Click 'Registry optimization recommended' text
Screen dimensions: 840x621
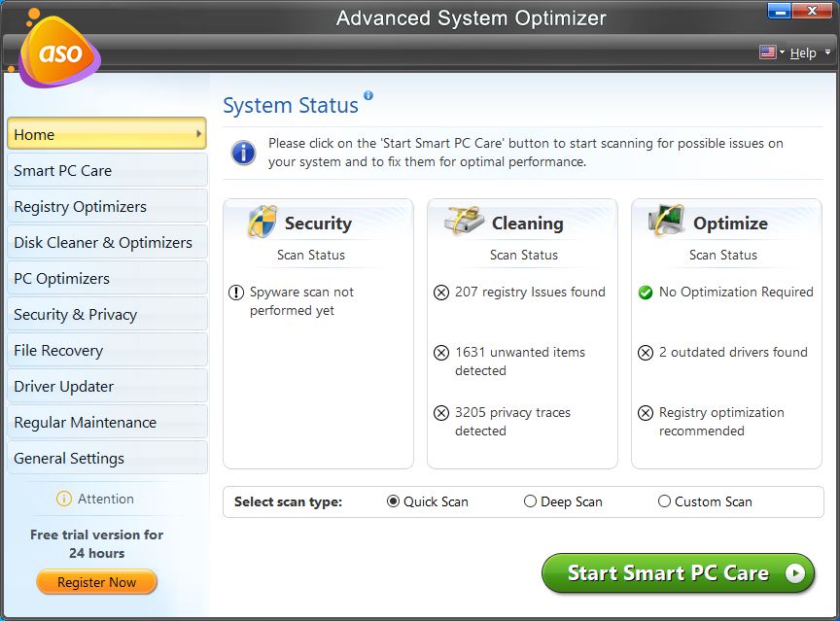721,422
